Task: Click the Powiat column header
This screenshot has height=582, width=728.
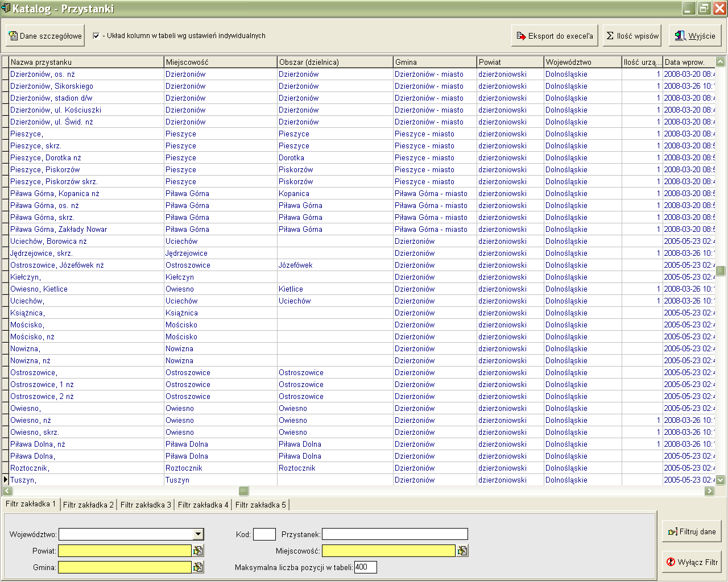Action: 510,62
